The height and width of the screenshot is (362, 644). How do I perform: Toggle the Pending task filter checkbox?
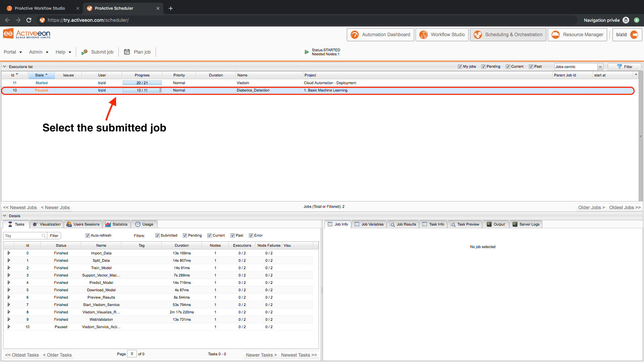point(185,235)
